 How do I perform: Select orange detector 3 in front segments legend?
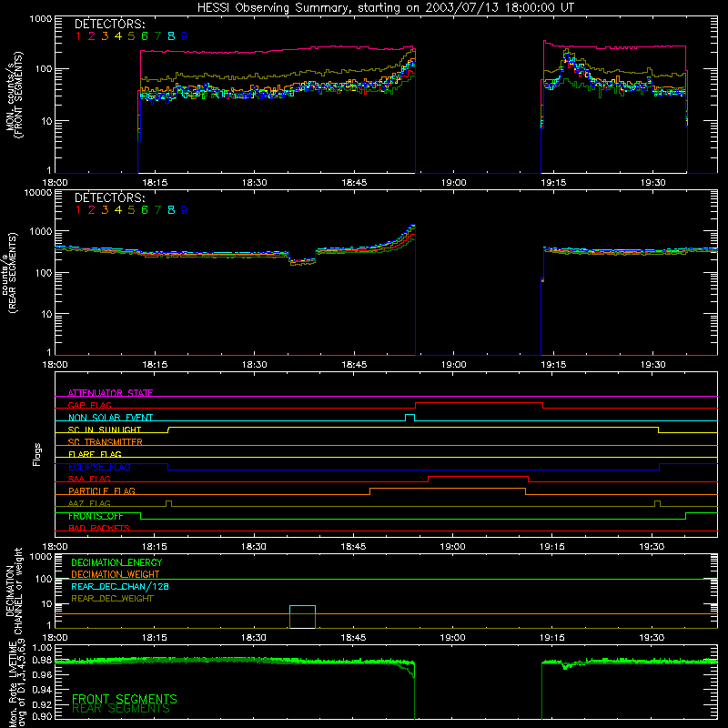(105, 35)
